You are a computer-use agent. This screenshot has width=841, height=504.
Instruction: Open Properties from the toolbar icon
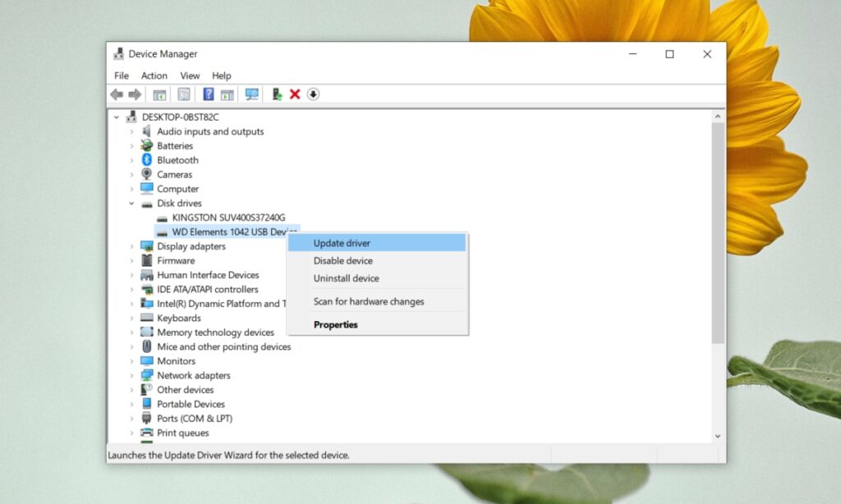click(x=159, y=94)
